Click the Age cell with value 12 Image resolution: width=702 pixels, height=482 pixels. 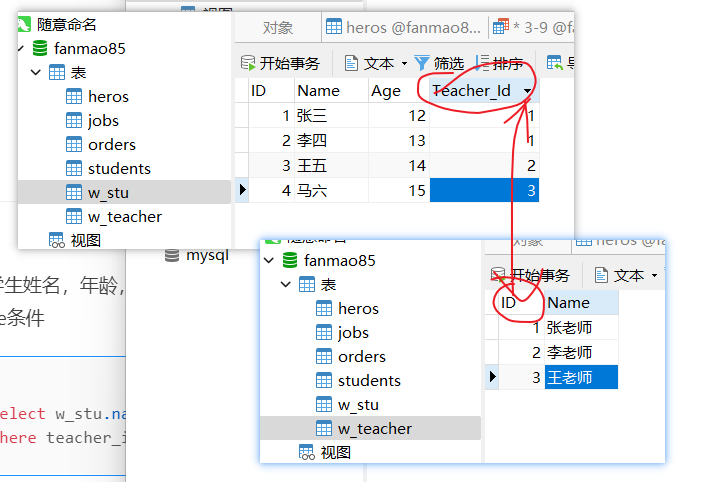coord(399,116)
